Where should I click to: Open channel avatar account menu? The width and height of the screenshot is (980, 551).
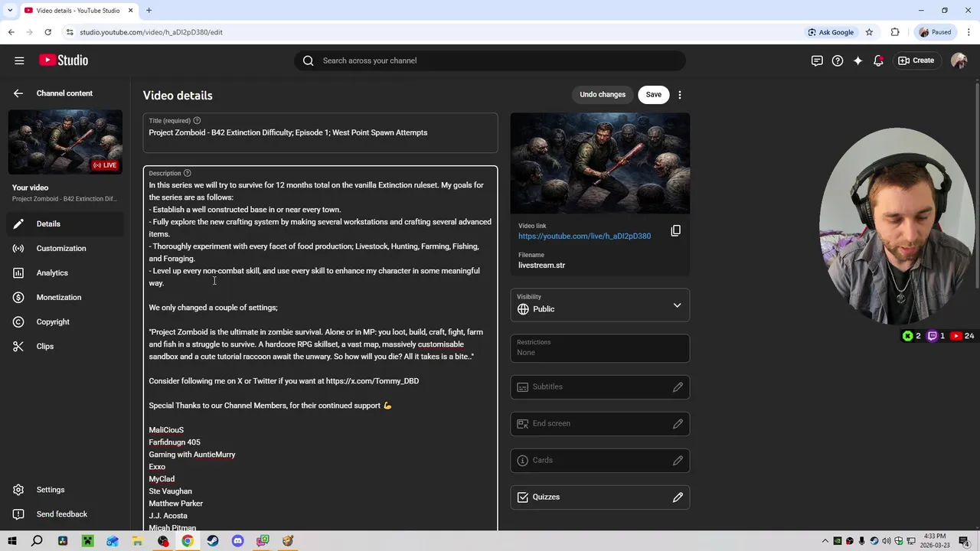(959, 60)
